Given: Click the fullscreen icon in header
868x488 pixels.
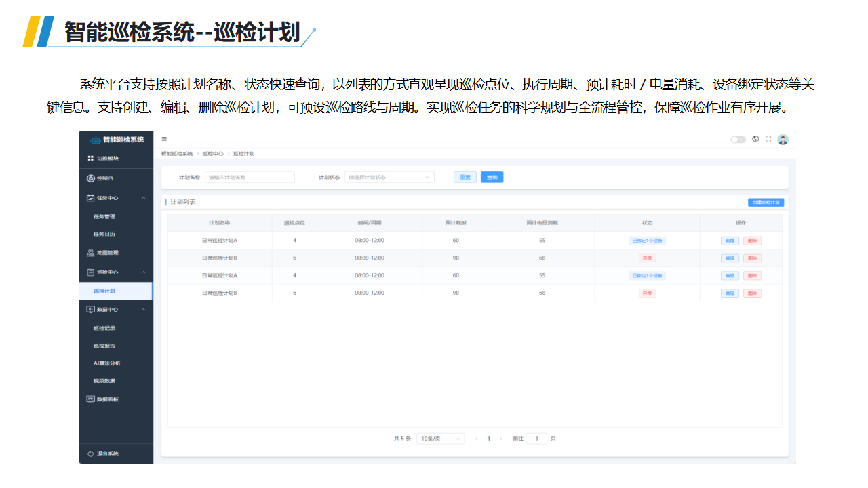Looking at the screenshot, I should 768,139.
